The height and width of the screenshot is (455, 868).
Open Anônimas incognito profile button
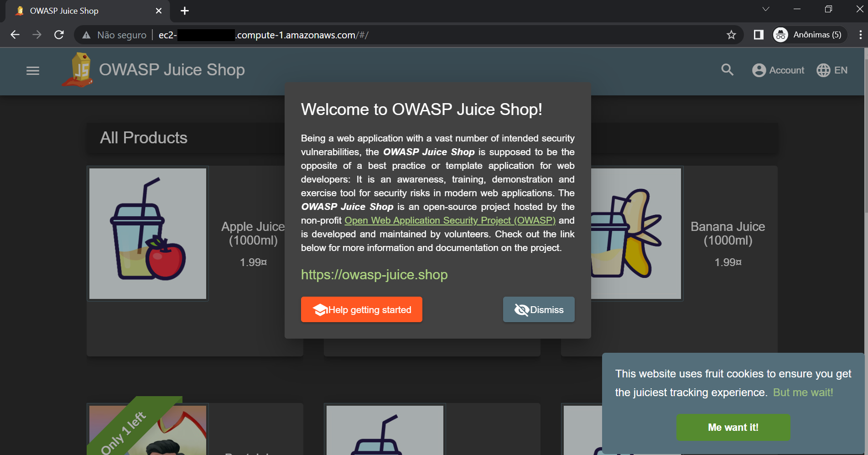point(809,35)
